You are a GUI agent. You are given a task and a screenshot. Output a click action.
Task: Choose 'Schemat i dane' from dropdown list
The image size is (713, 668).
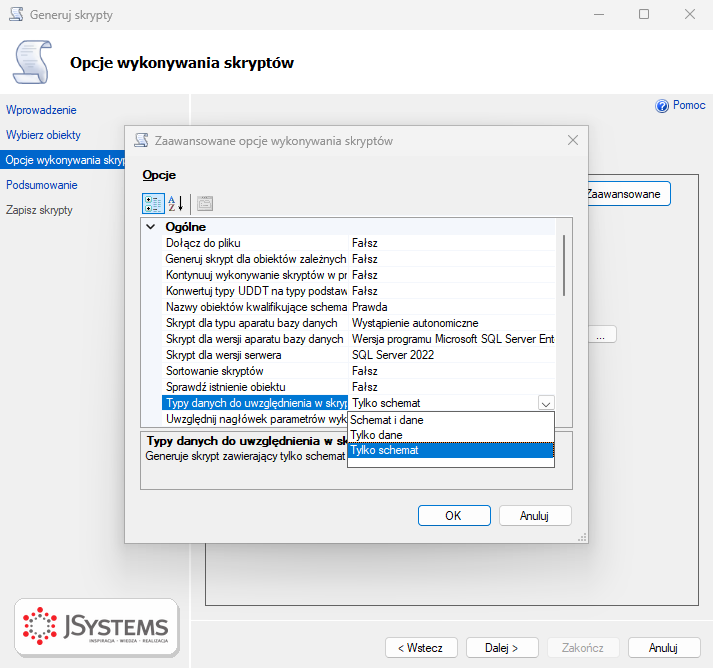[451, 420]
